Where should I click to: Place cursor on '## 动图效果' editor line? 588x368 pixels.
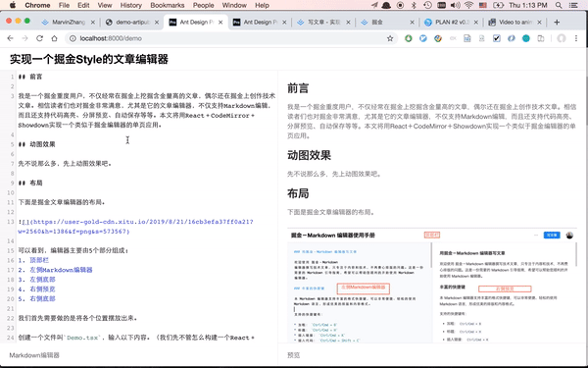(x=36, y=144)
